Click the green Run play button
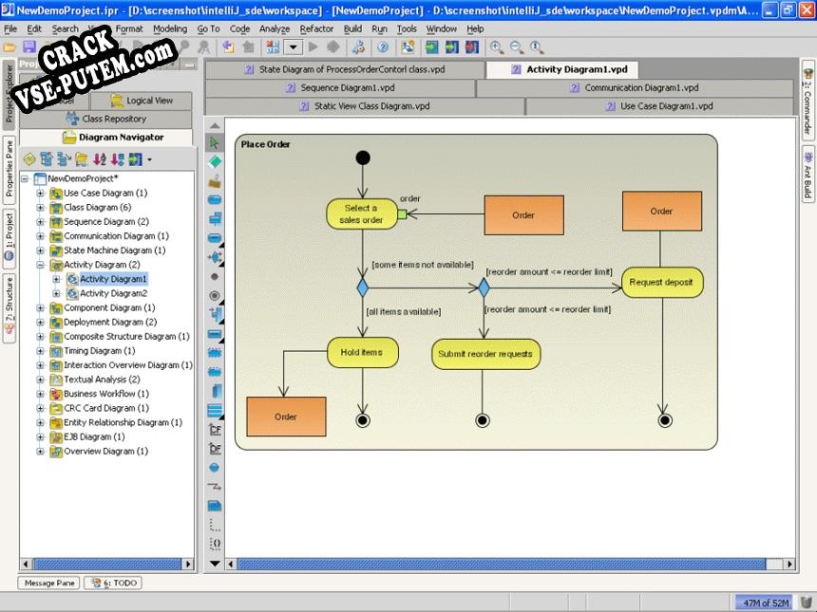Screen dimensions: 817x612 pos(313,47)
